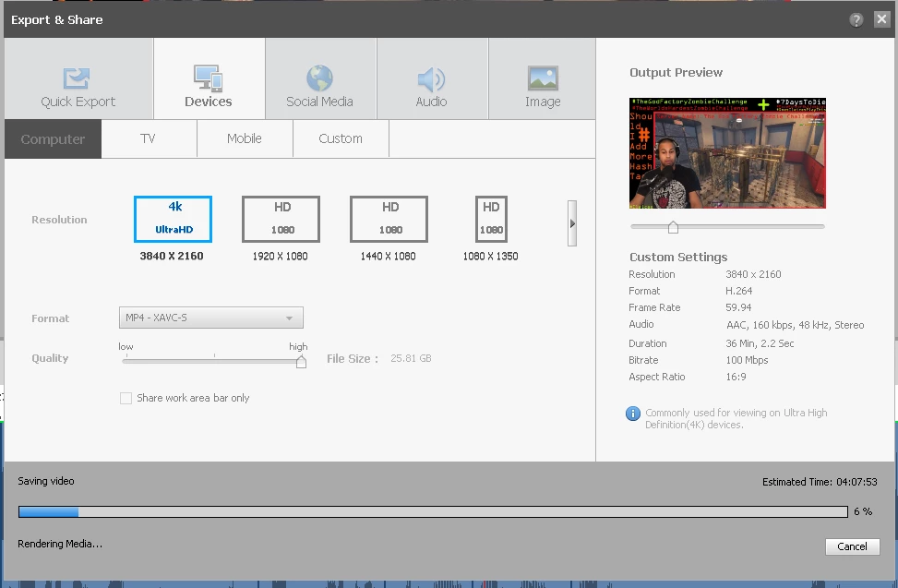This screenshot has height=588, width=898.
Task: Open help with the question mark icon
Action: pos(856,20)
